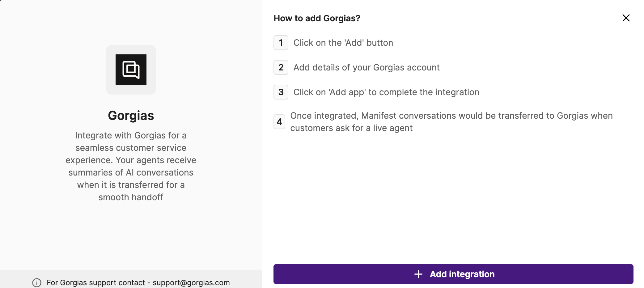Click the Gorgias chat bubble logo icon
The image size is (644, 288).
tap(131, 70)
